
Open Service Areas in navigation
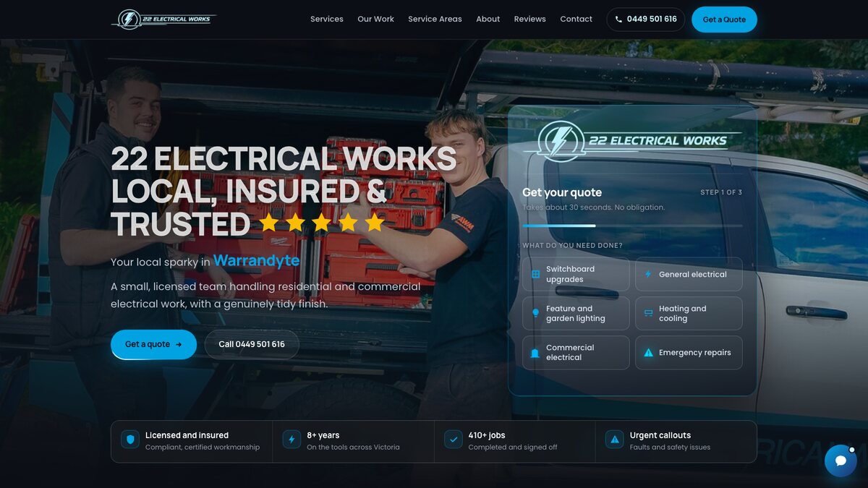pyautogui.click(x=435, y=20)
